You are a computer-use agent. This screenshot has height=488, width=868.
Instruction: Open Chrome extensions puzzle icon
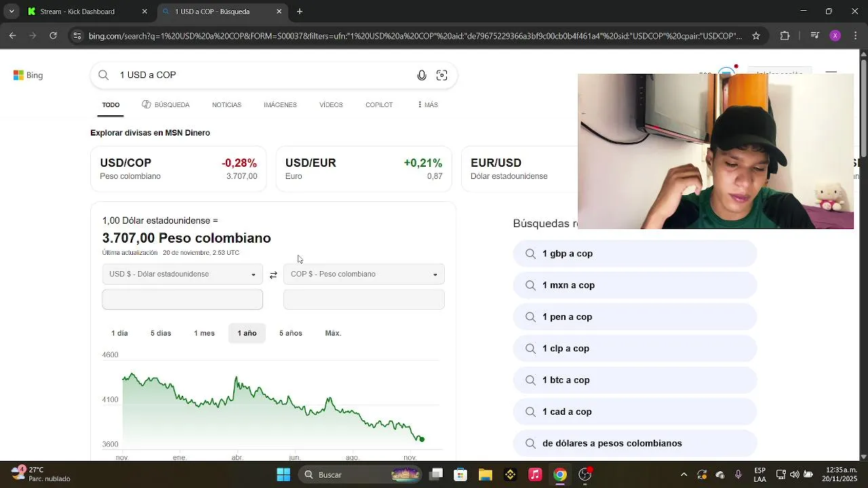click(785, 36)
